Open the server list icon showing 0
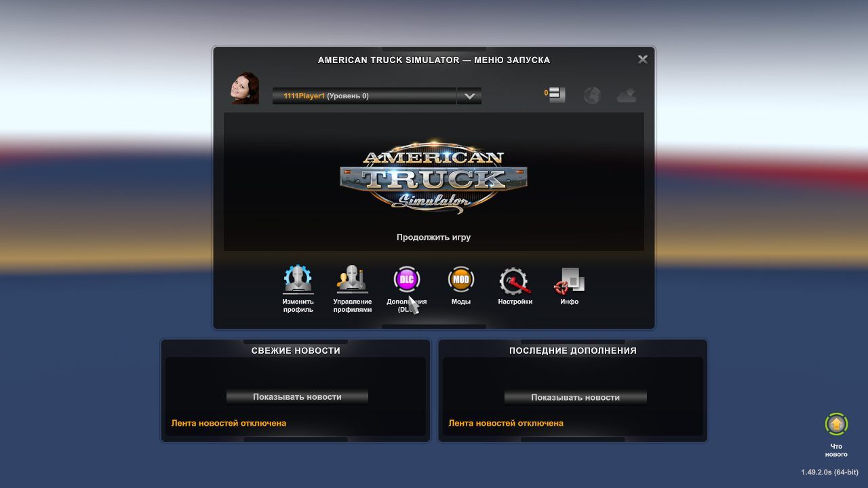 point(555,95)
